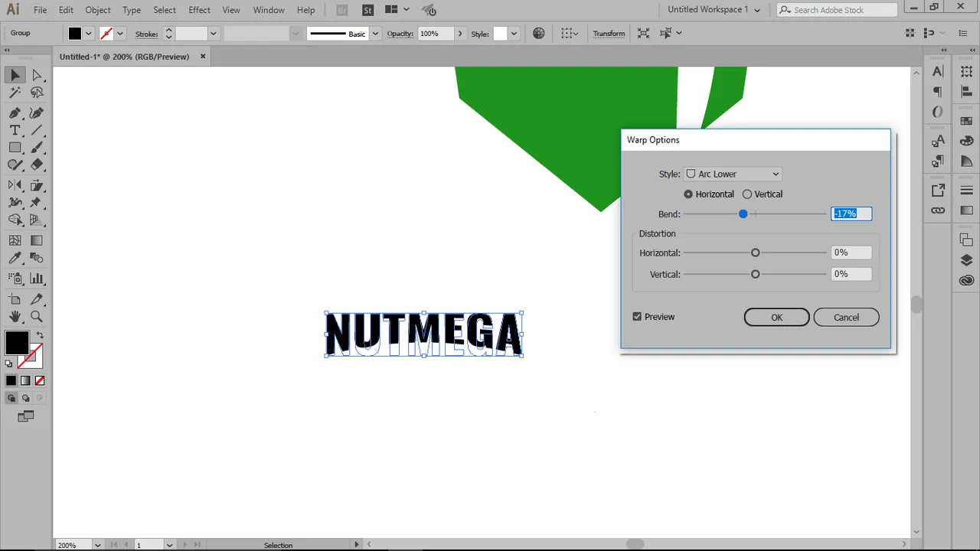This screenshot has width=980, height=551.
Task: Reset default fill and stroke
Action: 9,364
